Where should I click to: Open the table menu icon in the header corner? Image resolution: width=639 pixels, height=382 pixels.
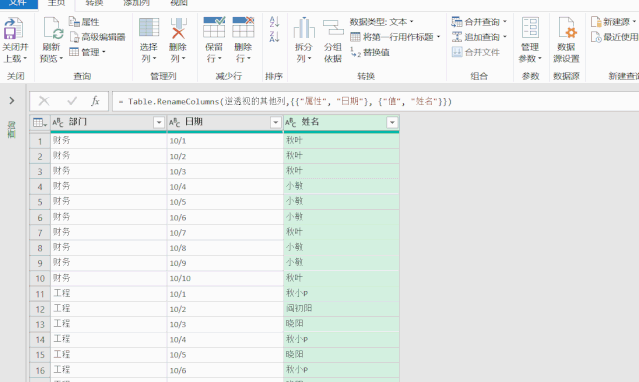click(x=40, y=122)
